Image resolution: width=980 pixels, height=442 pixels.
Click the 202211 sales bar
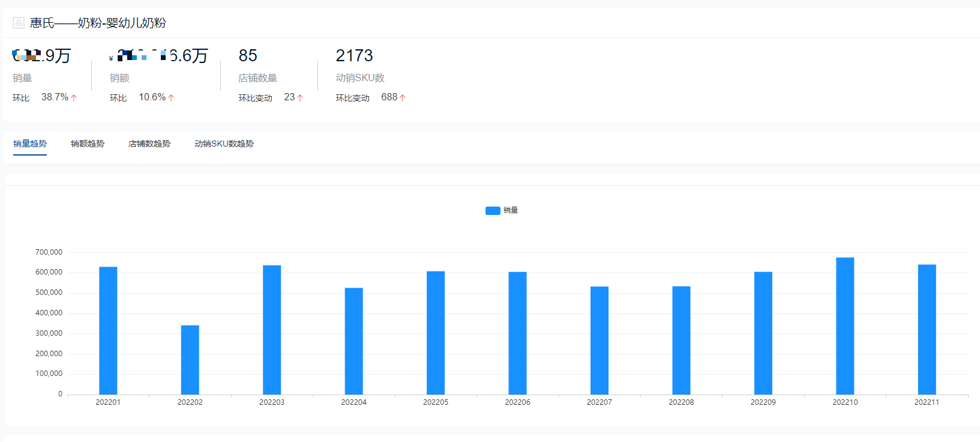click(x=927, y=330)
